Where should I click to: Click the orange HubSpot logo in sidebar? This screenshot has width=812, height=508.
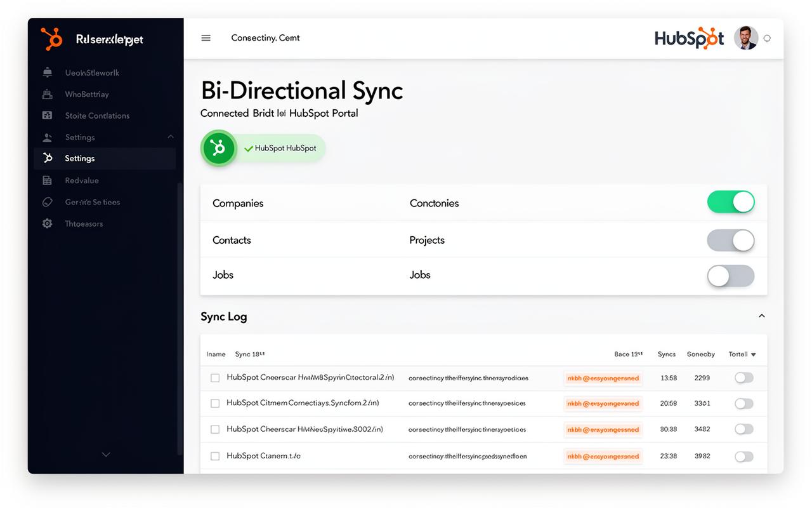coord(51,39)
